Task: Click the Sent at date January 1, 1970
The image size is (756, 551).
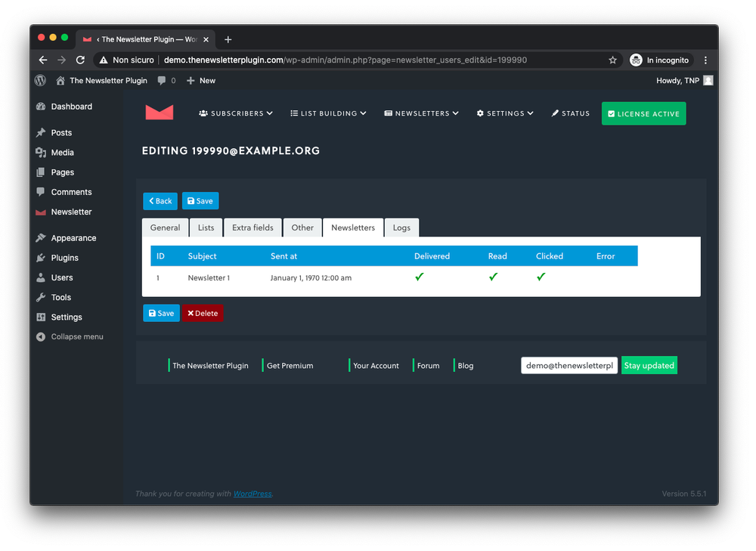Action: (x=311, y=277)
